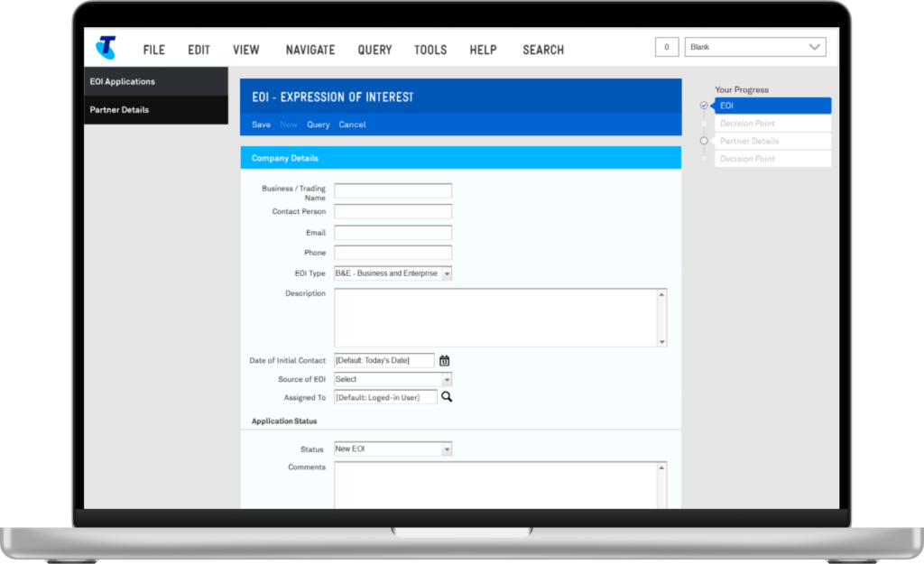924x564 pixels.
Task: Click the EOI progress step checkmark
Action: coord(704,106)
